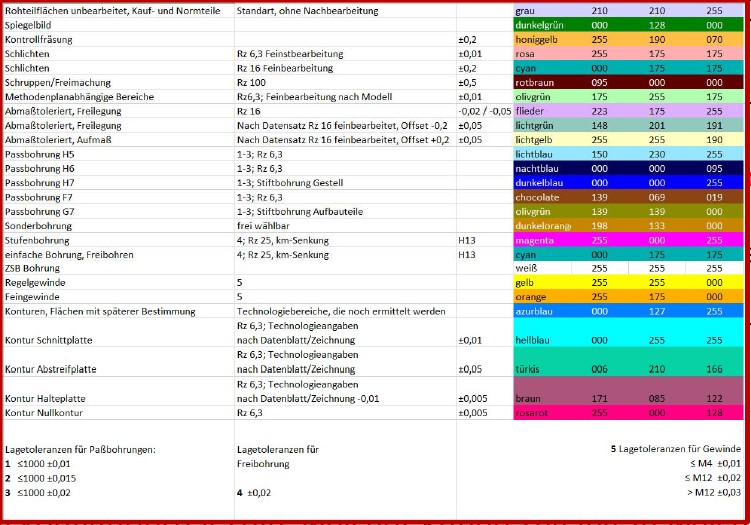Image resolution: width=751 pixels, height=525 pixels.
Task: Select the "Sonderbohrung" cell
Action: tap(119, 226)
